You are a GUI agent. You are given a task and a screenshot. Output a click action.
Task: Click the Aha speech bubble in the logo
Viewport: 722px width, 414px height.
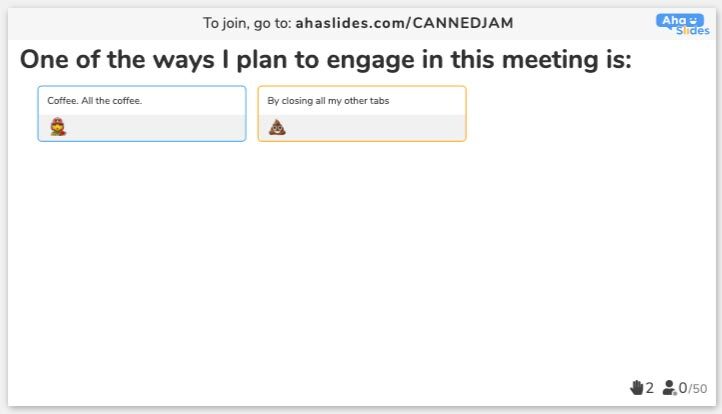pos(679,21)
